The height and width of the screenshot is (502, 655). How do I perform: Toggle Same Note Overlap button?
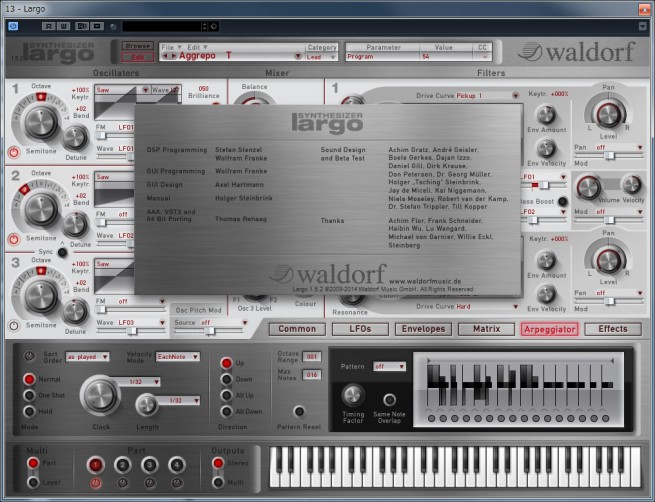389,400
